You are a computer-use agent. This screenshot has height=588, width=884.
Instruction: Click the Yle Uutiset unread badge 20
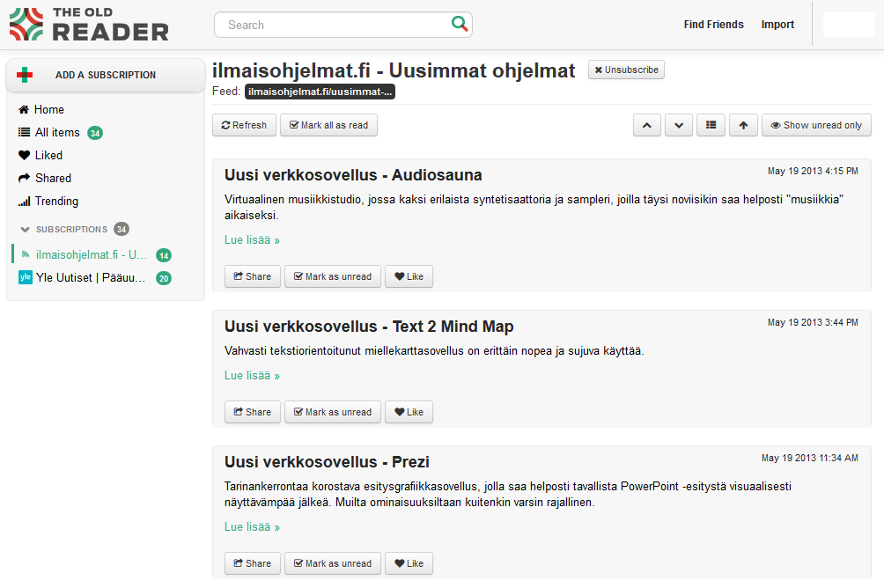[x=164, y=278]
